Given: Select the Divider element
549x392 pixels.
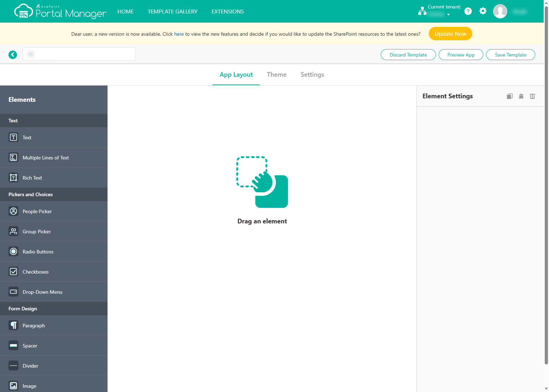Looking at the screenshot, I should 30,365.
